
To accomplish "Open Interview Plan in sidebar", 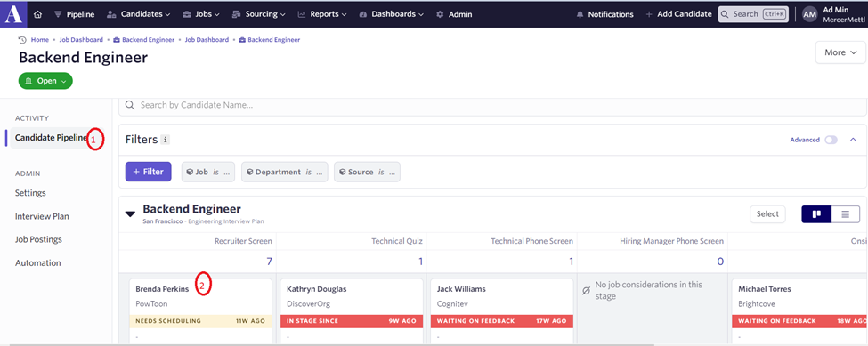I will [42, 216].
